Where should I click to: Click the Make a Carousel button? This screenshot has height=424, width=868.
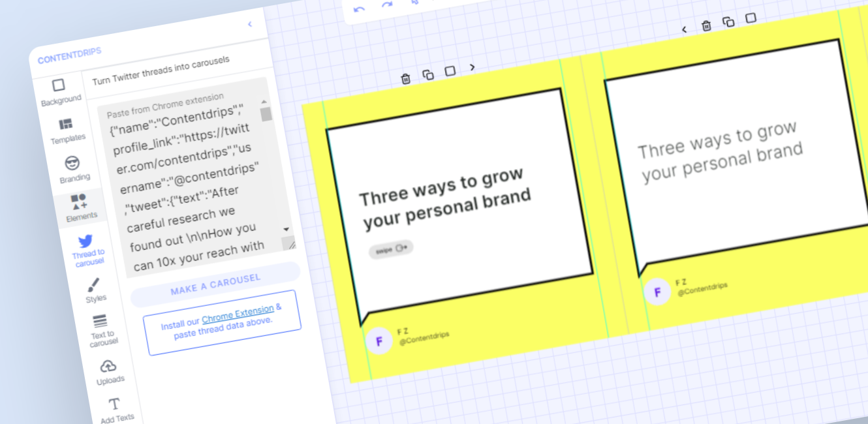click(x=215, y=284)
